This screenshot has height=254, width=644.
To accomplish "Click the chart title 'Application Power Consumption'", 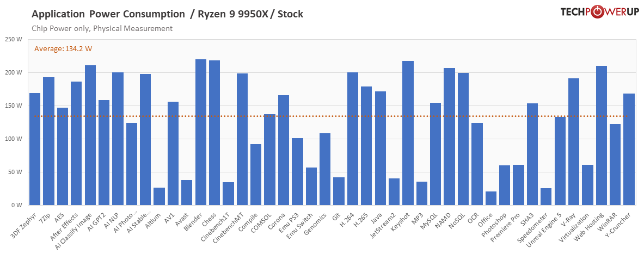I will pyautogui.click(x=108, y=14).
